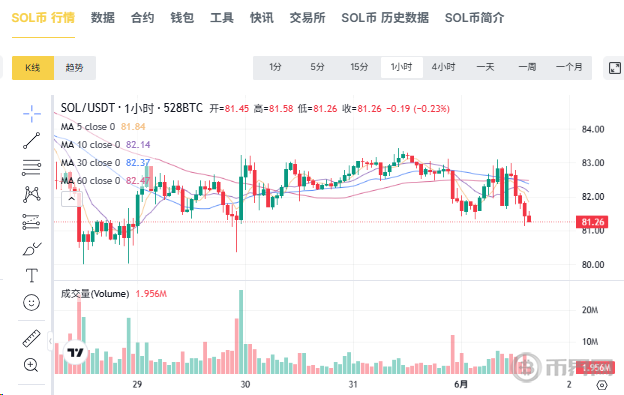
Task: Open the SOL币 行情 tab
Action: 43,18
